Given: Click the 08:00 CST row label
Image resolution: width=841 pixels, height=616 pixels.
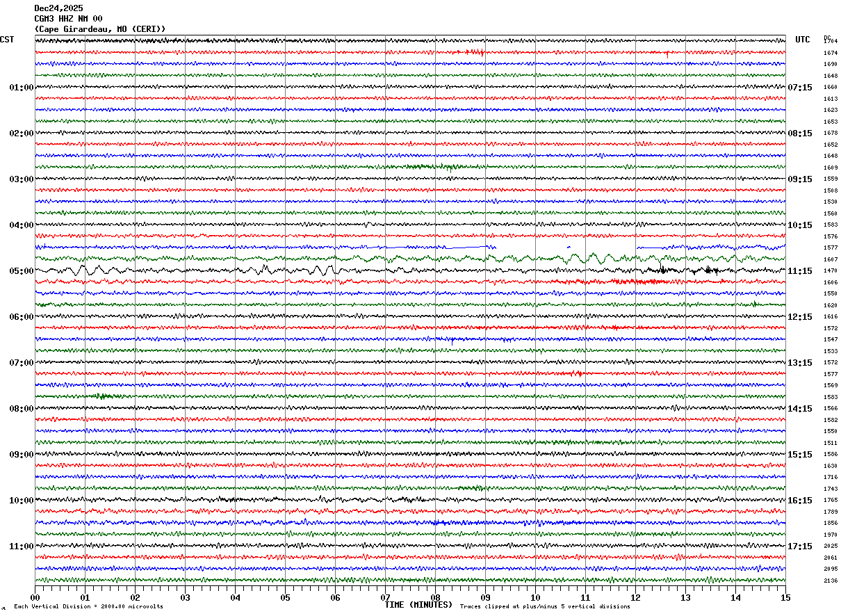Looking at the screenshot, I should [x=22, y=409].
